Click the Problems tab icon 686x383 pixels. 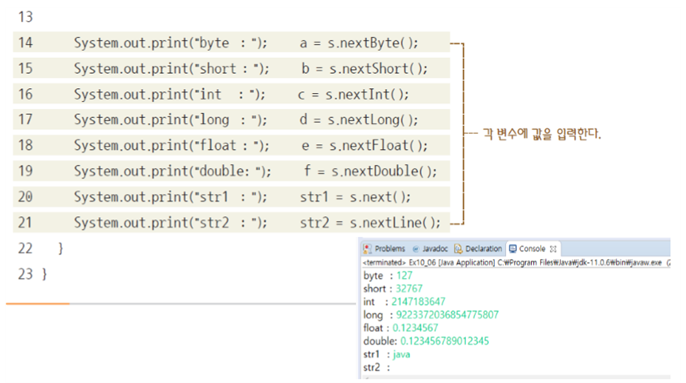(368, 249)
